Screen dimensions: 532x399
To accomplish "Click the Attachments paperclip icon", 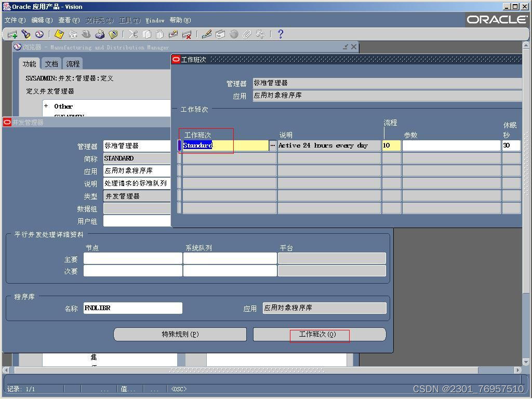I will pyautogui.click(x=247, y=34).
